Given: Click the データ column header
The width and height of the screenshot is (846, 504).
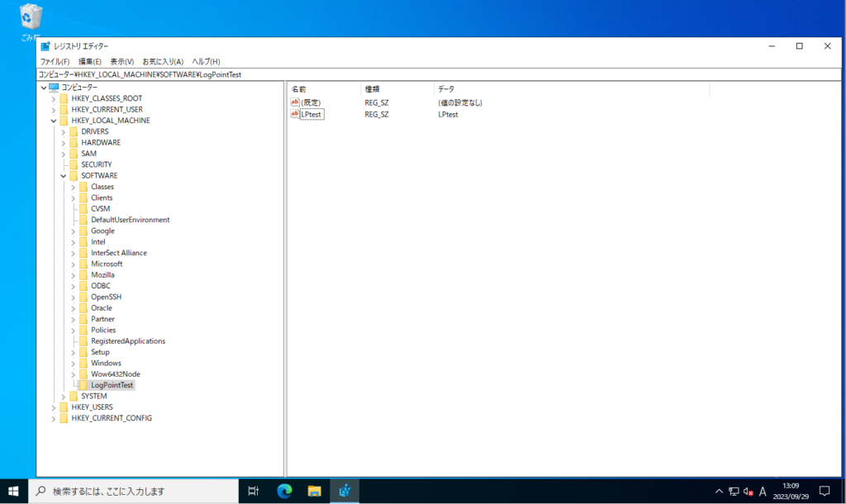Looking at the screenshot, I should coord(572,89).
